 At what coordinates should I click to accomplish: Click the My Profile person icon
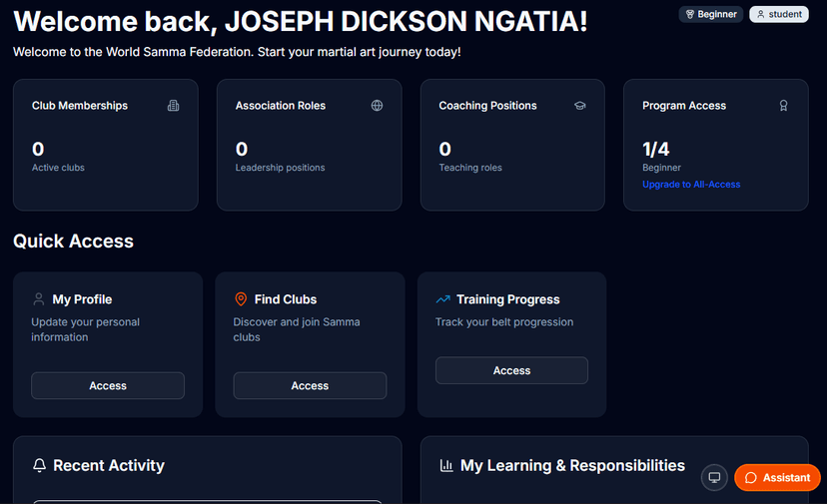39,299
